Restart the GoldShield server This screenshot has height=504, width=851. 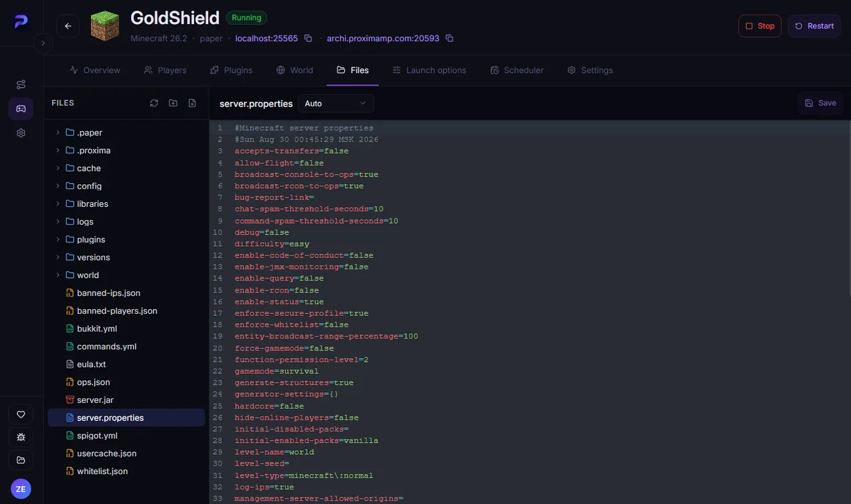[x=814, y=26]
